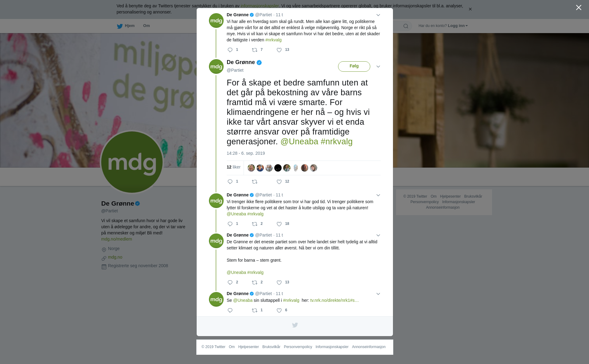Retweet the top tweet with 7 retweets
Viewport: 589px width, 364px height.
click(255, 50)
